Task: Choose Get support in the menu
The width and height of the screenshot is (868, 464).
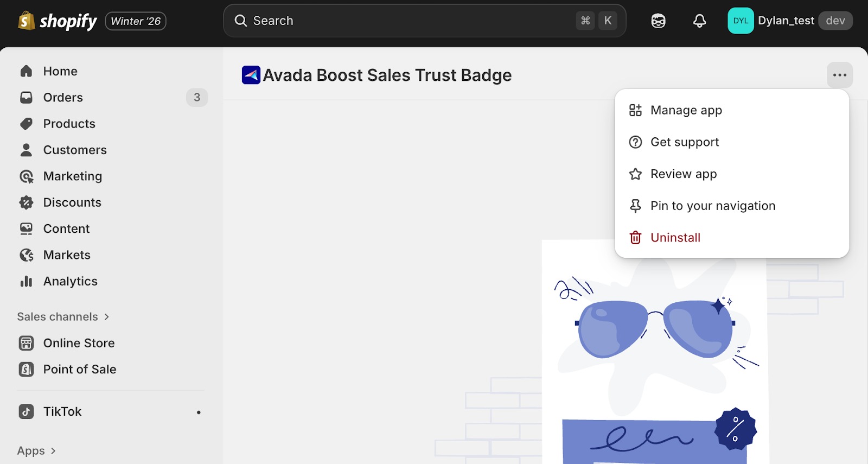Action: [x=732, y=142]
